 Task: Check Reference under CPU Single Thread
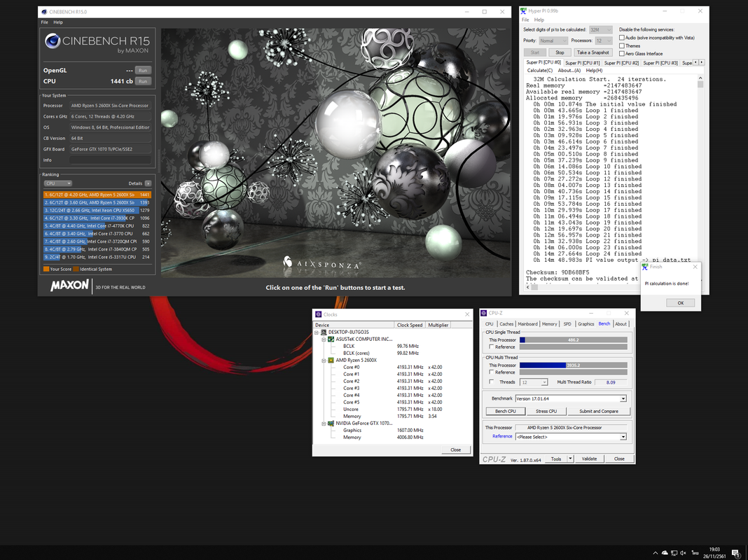coord(492,347)
